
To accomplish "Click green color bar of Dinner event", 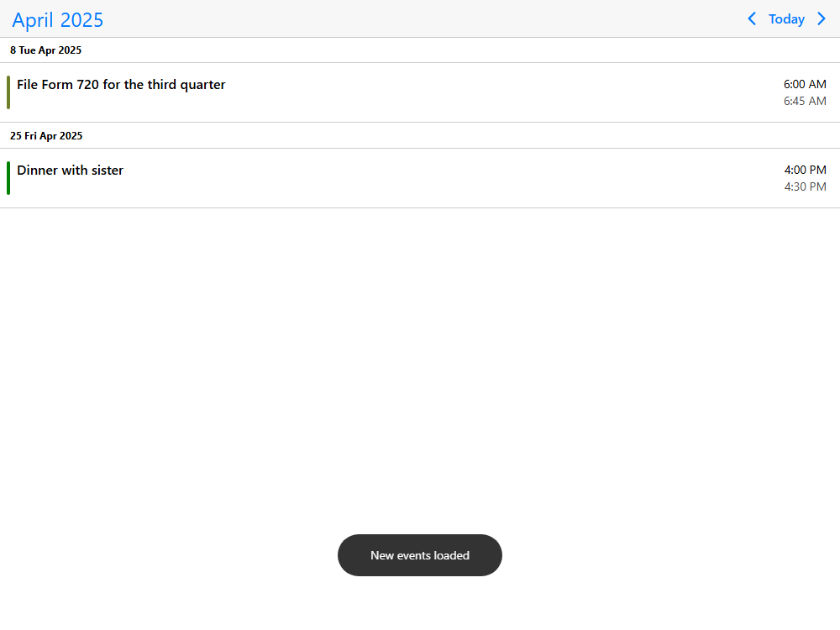I will tap(8, 178).
